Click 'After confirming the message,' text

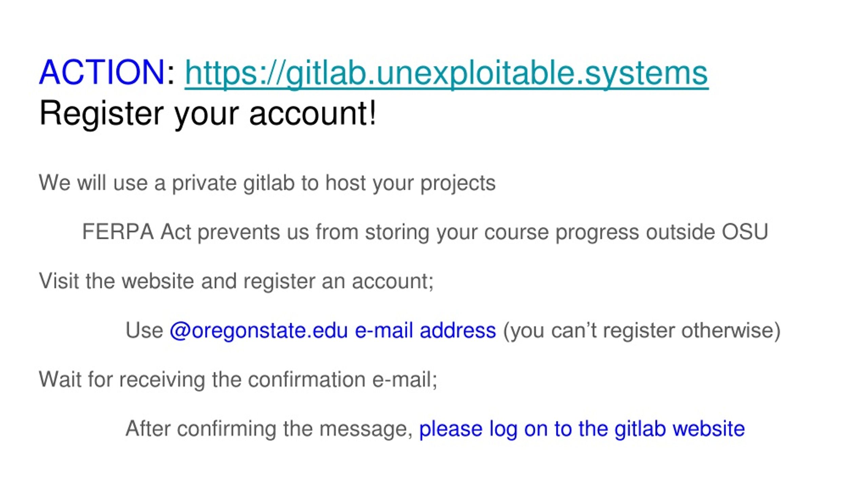click(x=269, y=429)
